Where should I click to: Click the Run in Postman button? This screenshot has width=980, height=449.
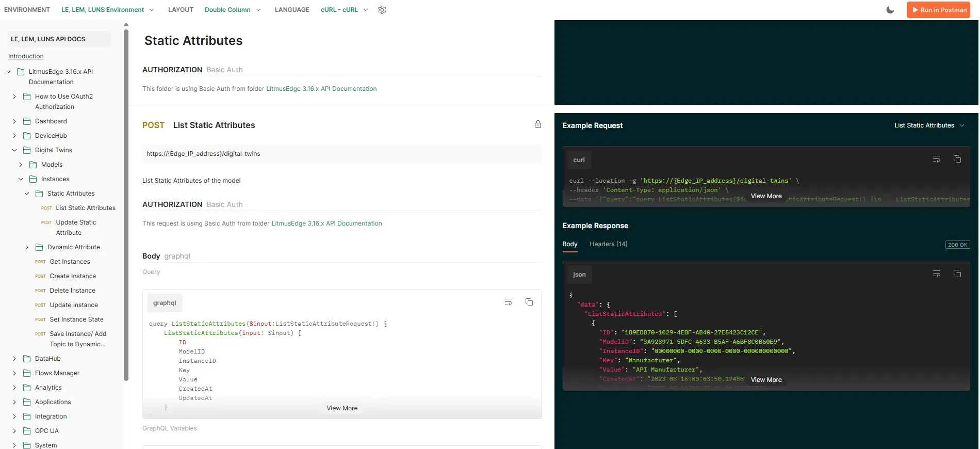coord(938,10)
